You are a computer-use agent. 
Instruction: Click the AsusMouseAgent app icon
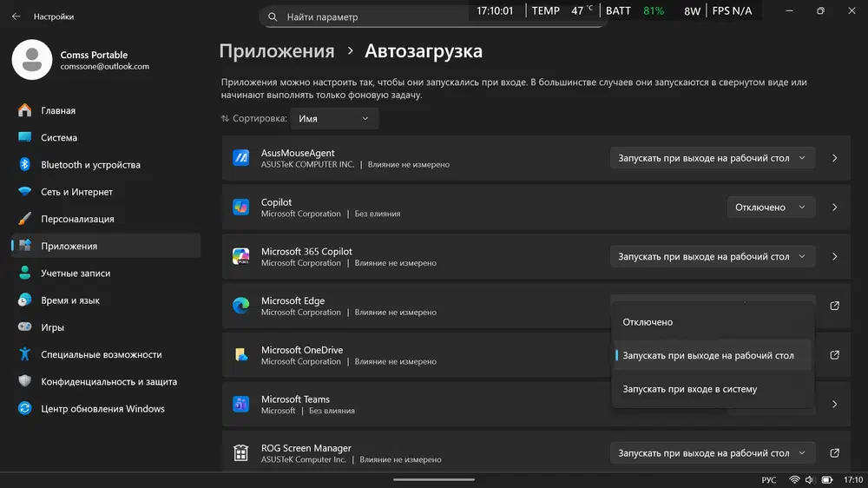[x=240, y=158]
